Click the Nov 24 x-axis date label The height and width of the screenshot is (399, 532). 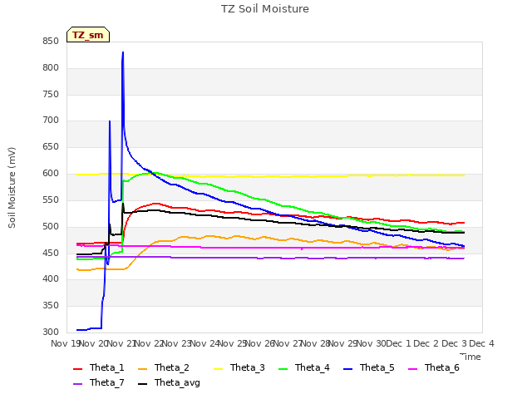(x=204, y=343)
